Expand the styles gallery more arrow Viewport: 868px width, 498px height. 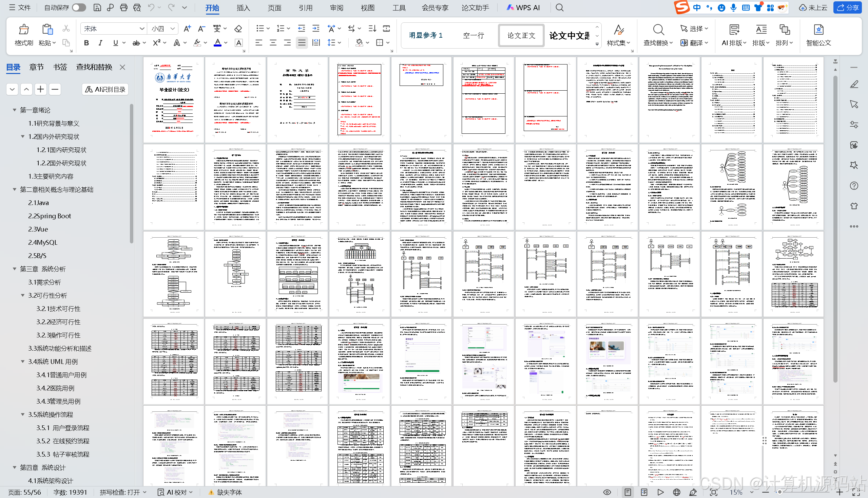point(597,44)
